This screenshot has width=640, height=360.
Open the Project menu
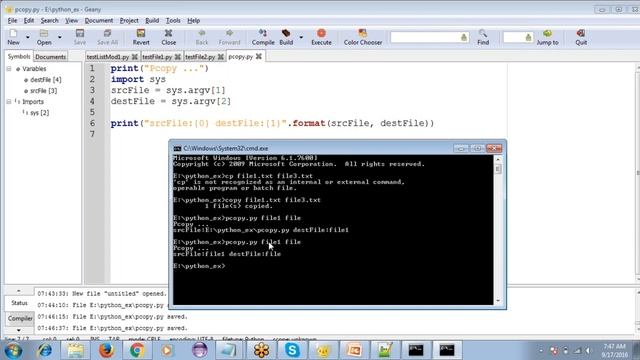click(129, 20)
